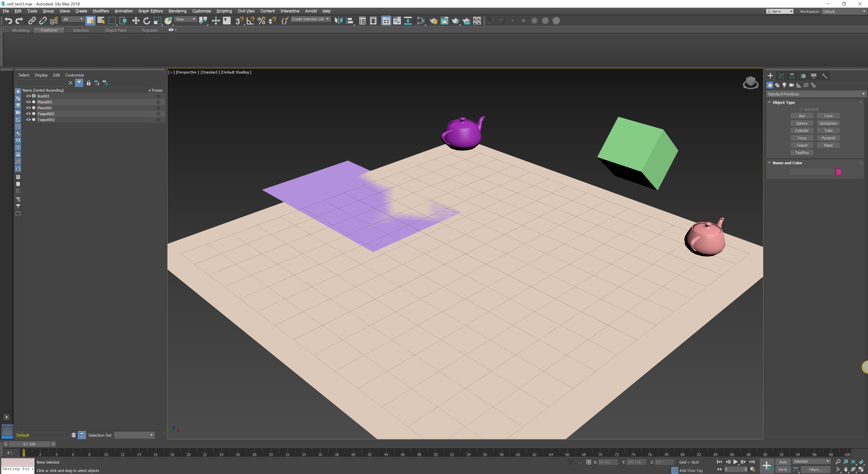The width and height of the screenshot is (868, 474).
Task: Toggle Auto Key mode button
Action: [783, 462]
